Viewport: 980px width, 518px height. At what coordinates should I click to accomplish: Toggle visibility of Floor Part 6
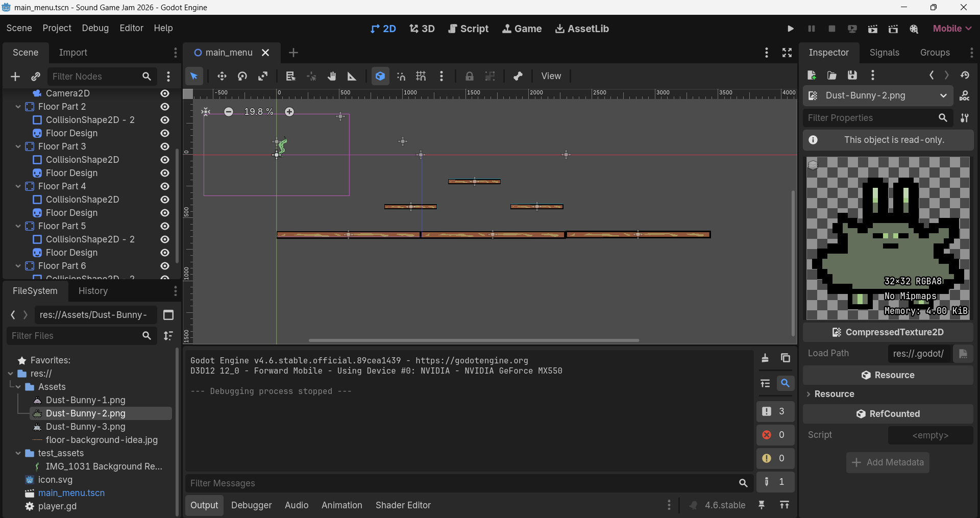pyautogui.click(x=165, y=266)
